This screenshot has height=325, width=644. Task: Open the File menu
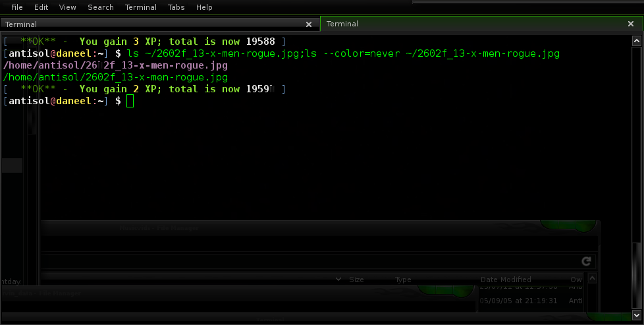(x=17, y=7)
